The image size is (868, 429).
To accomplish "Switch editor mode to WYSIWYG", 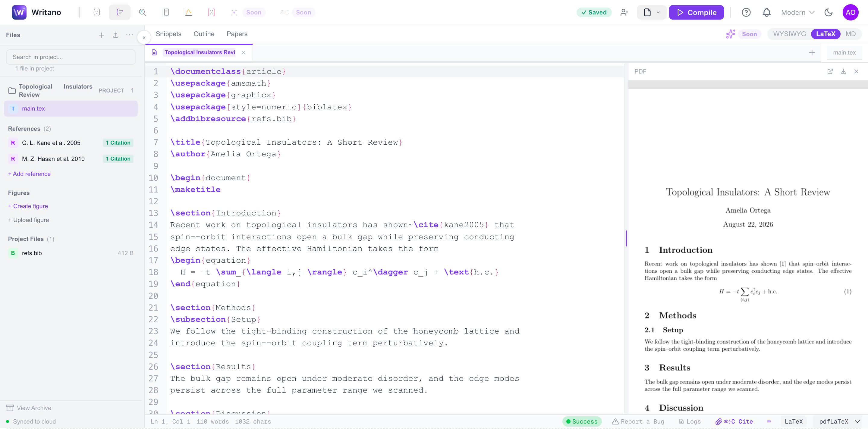I will click(790, 34).
